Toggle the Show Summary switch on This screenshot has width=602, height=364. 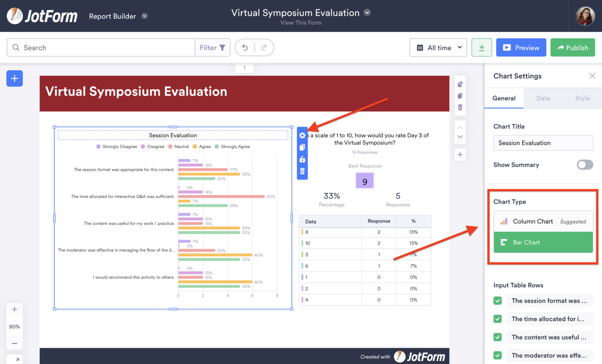[585, 165]
